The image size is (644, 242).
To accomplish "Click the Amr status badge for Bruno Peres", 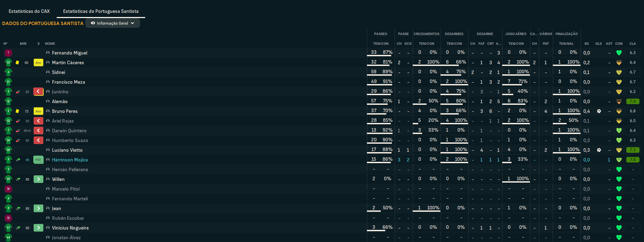I will point(38,111).
